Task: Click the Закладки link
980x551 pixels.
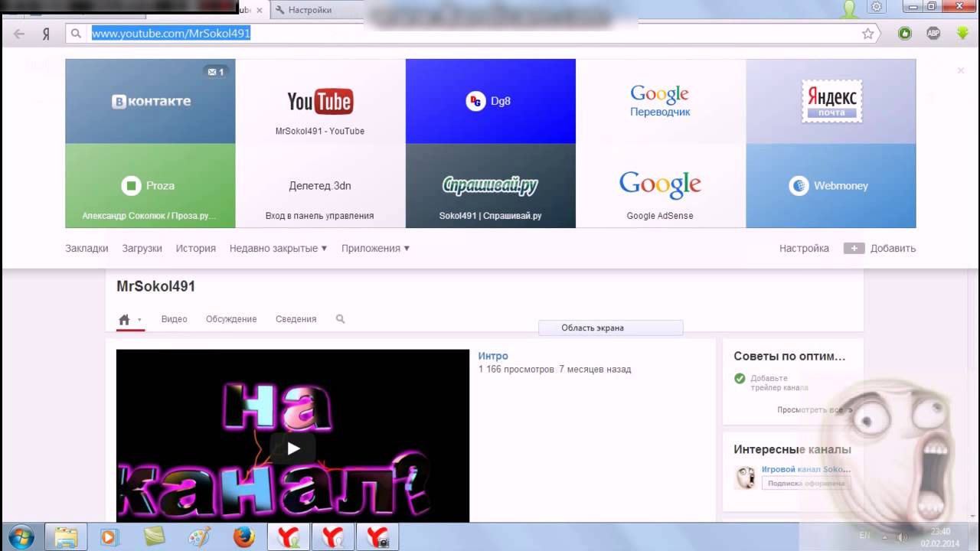Action: (87, 248)
